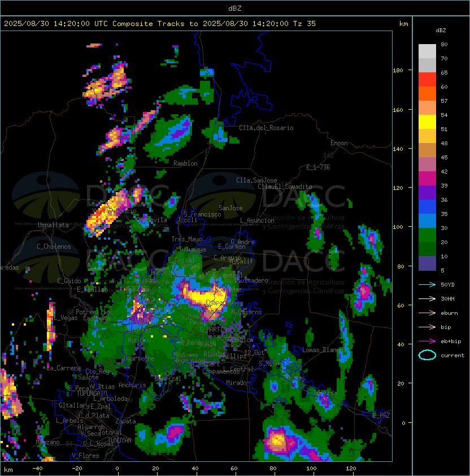The width and height of the screenshot is (470, 476).
Task: Click the Manzano place label
Action: coord(47,442)
